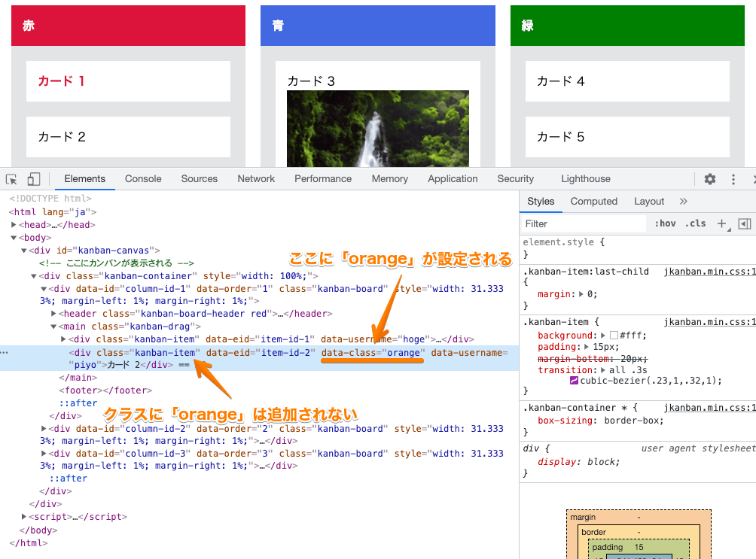The width and height of the screenshot is (756, 559).
Task: Collapse the column-id-1 kanban-board node
Action: 44,289
